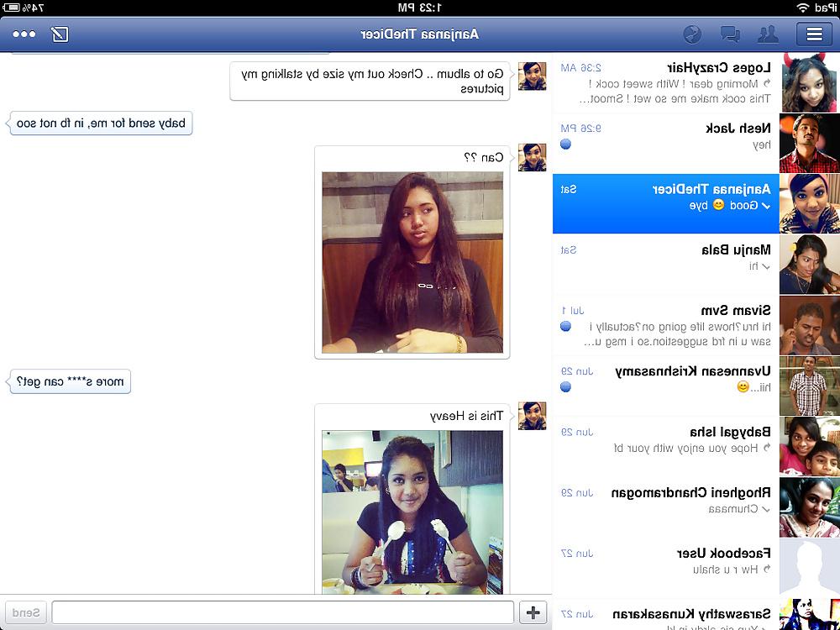The image size is (840, 630).
Task: Open the friend requests icon
Action: (x=768, y=34)
